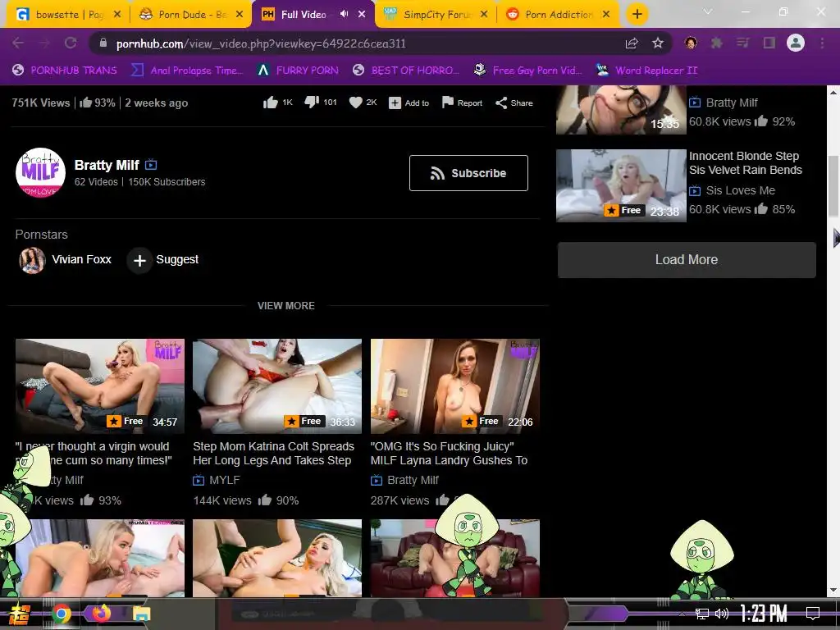Toggle the browser side panel icon
The height and width of the screenshot is (630, 840).
[x=769, y=43]
